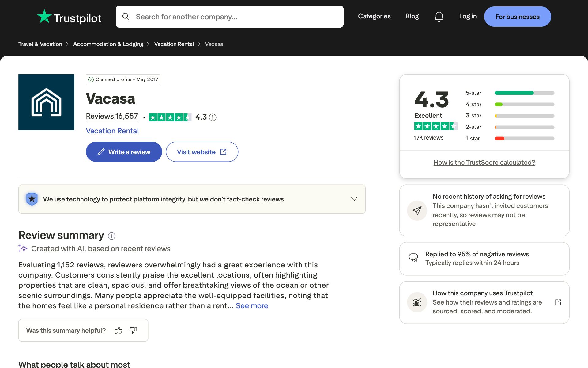Click the No recent history of asking card
The image size is (588, 368).
tap(484, 210)
